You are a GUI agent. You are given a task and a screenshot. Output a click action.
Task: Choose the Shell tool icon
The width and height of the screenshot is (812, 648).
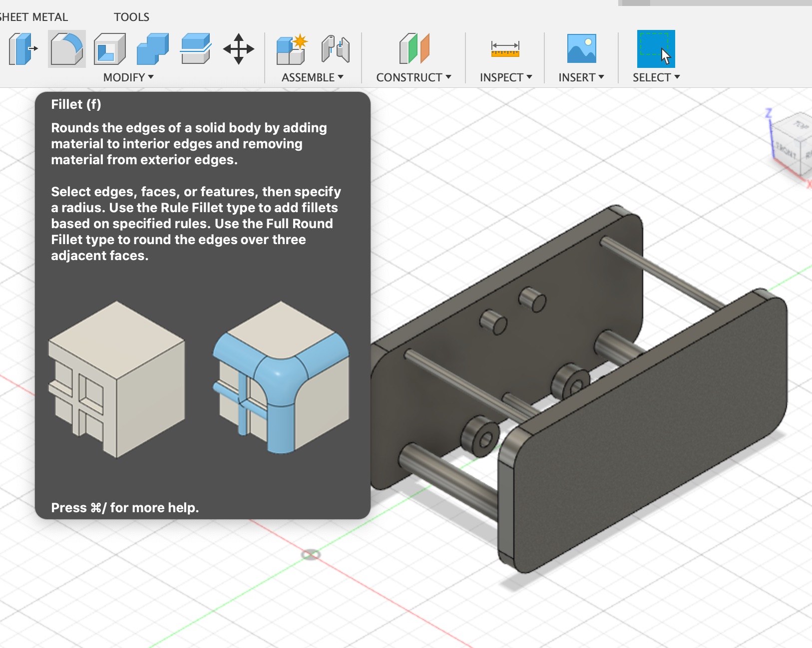pos(110,49)
